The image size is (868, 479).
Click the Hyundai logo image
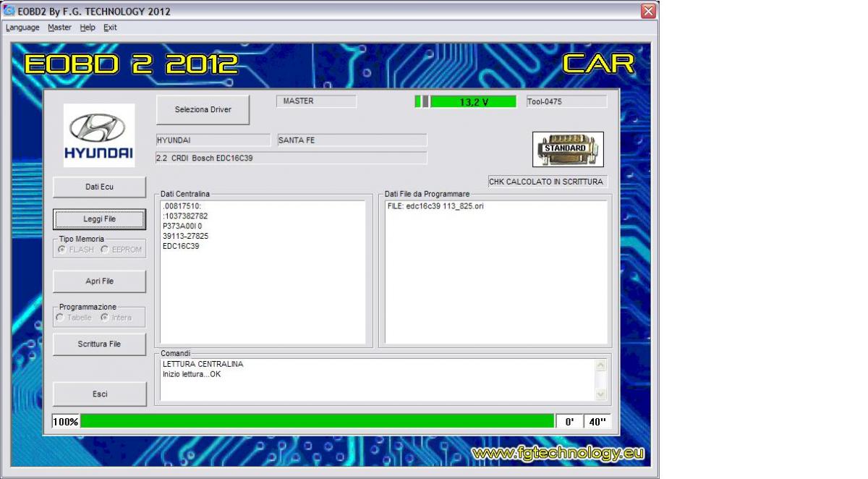(99, 135)
